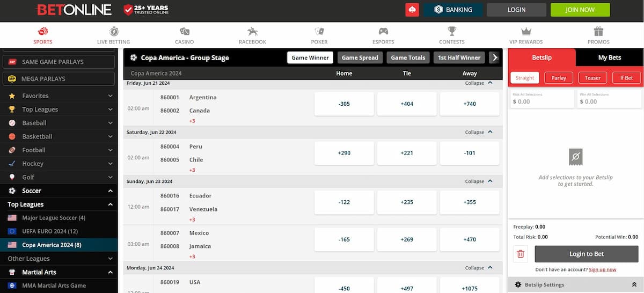This screenshot has height=293, width=644.
Task: Select Game Spread market filter
Action: point(360,57)
